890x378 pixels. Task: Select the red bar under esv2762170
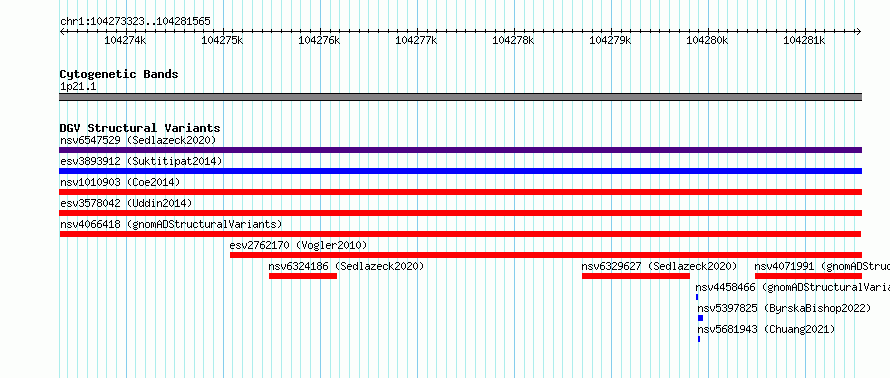545,255
